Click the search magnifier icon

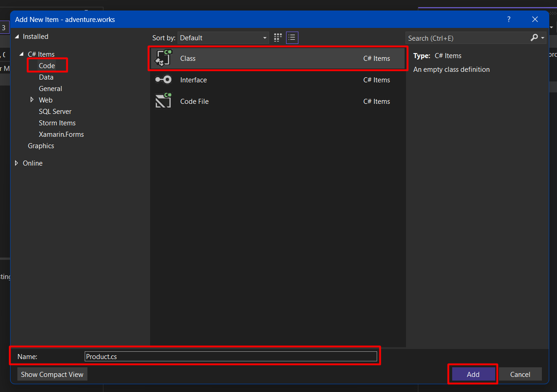(x=534, y=38)
